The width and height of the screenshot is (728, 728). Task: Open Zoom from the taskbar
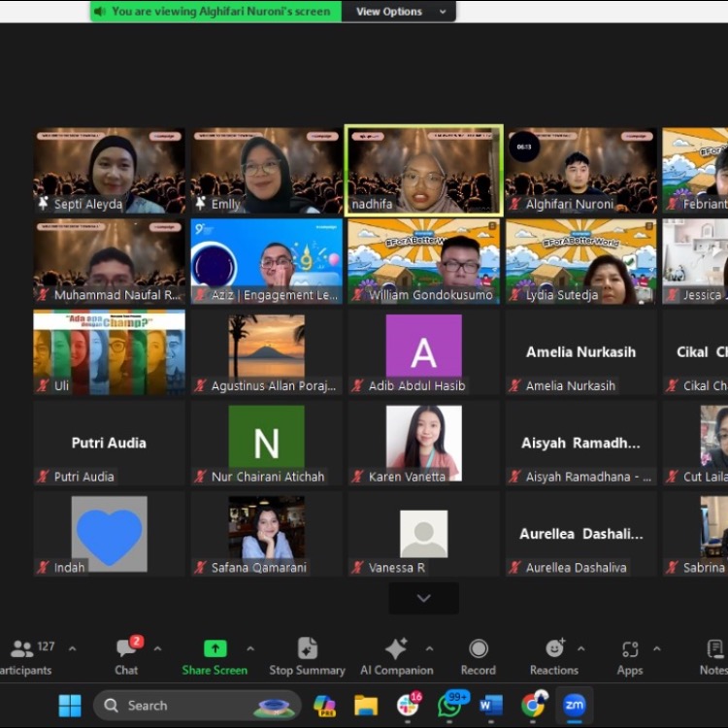click(575, 706)
